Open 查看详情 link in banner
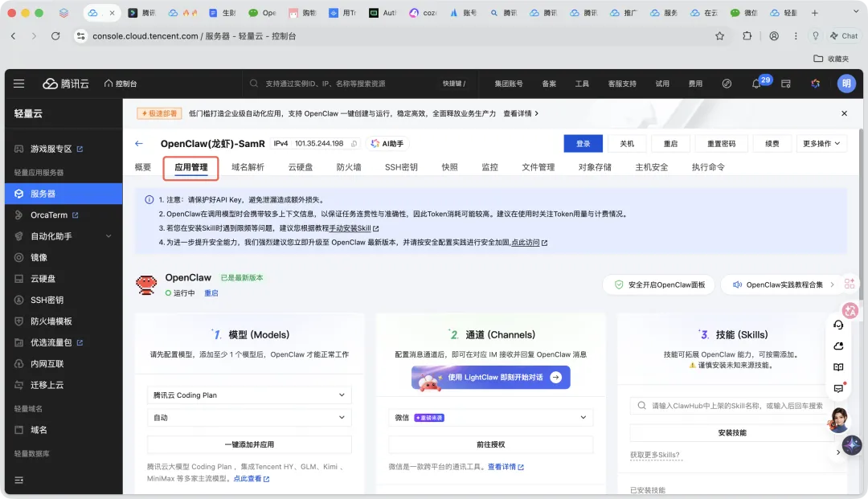868x499 pixels. coord(520,113)
